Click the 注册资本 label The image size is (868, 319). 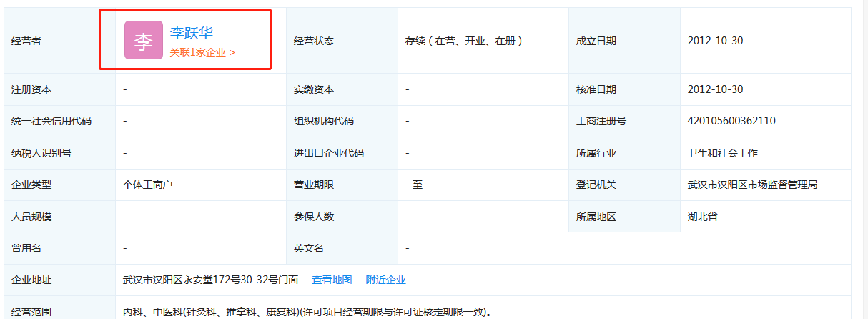(x=31, y=89)
